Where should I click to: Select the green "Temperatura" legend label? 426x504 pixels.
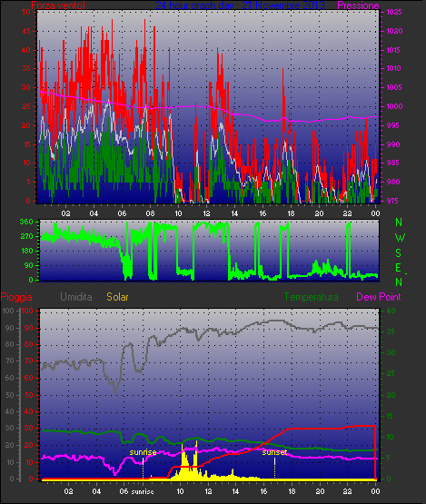coord(311,297)
